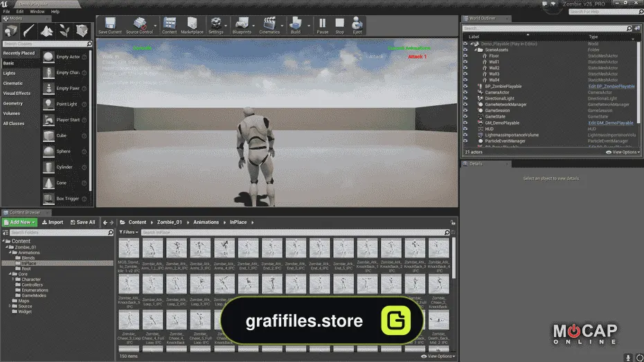Open the Content toolbar icon
The height and width of the screenshot is (362, 644).
(169, 26)
